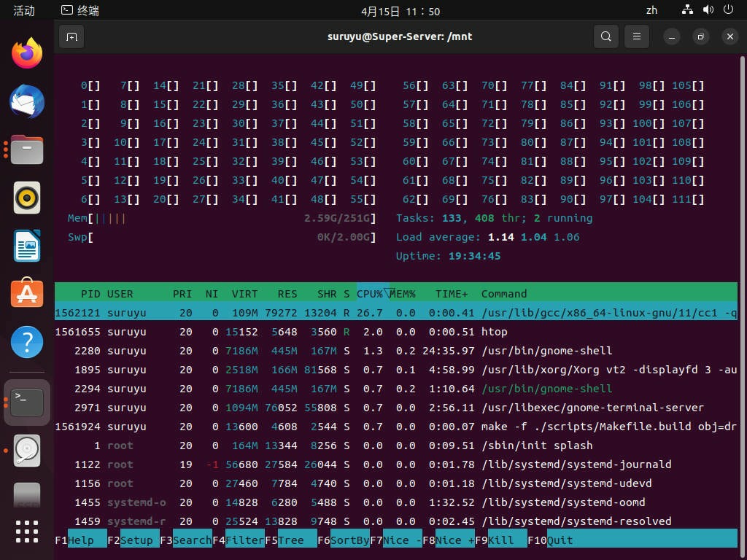Screen dimensions: 747x560
Task: Click F9 Kill button
Action: tap(500, 540)
